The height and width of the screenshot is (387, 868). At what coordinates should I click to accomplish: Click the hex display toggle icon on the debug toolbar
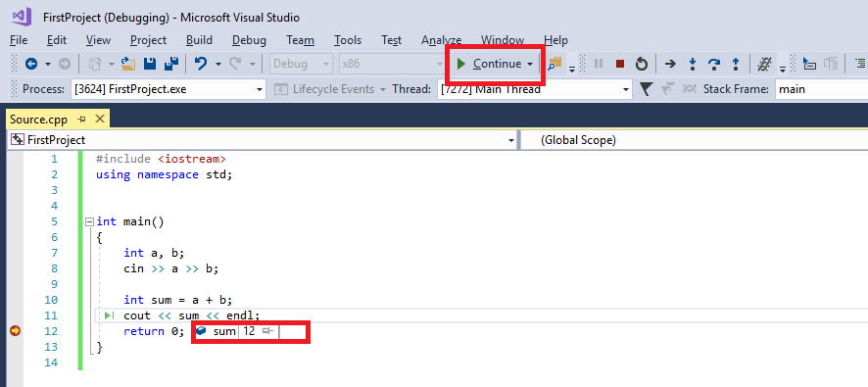click(x=764, y=65)
